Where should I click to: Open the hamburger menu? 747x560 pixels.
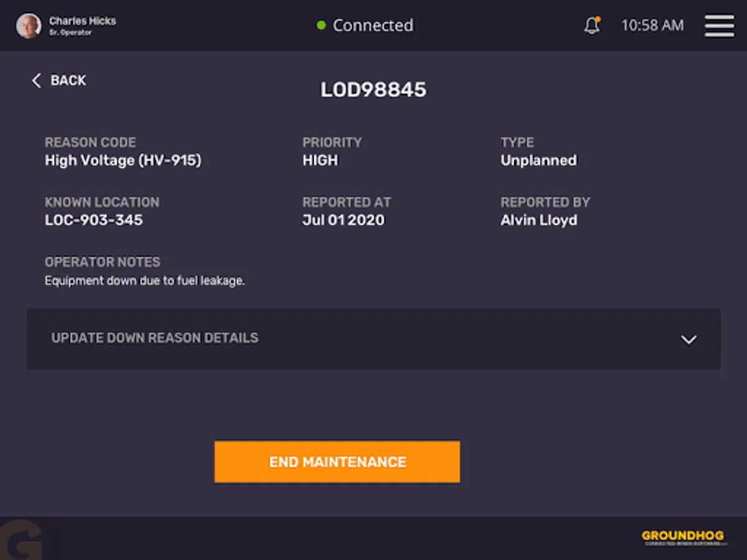(719, 26)
